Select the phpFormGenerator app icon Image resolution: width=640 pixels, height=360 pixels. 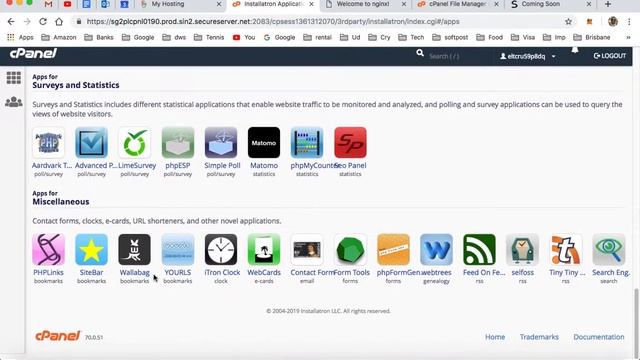(393, 249)
